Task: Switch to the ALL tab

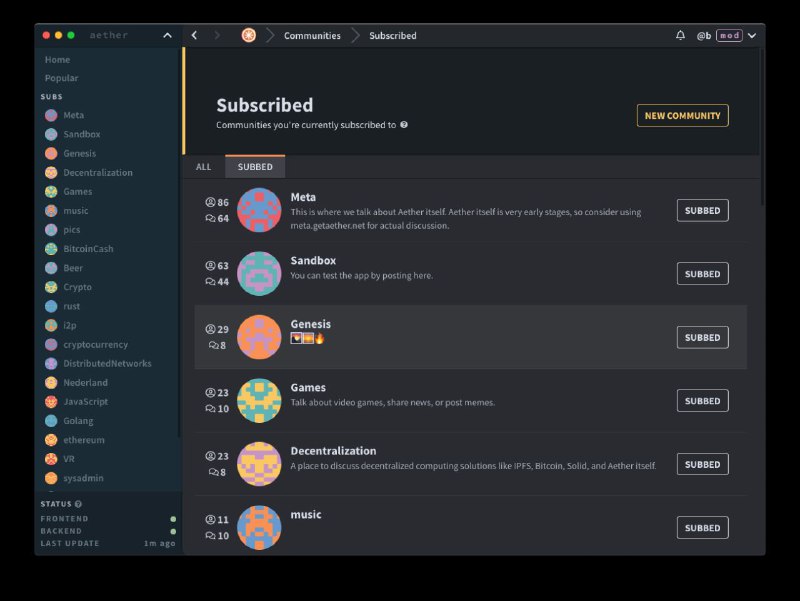Action: pyautogui.click(x=203, y=167)
